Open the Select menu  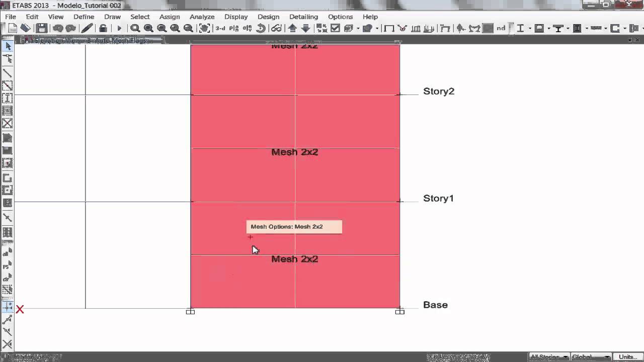(140, 17)
